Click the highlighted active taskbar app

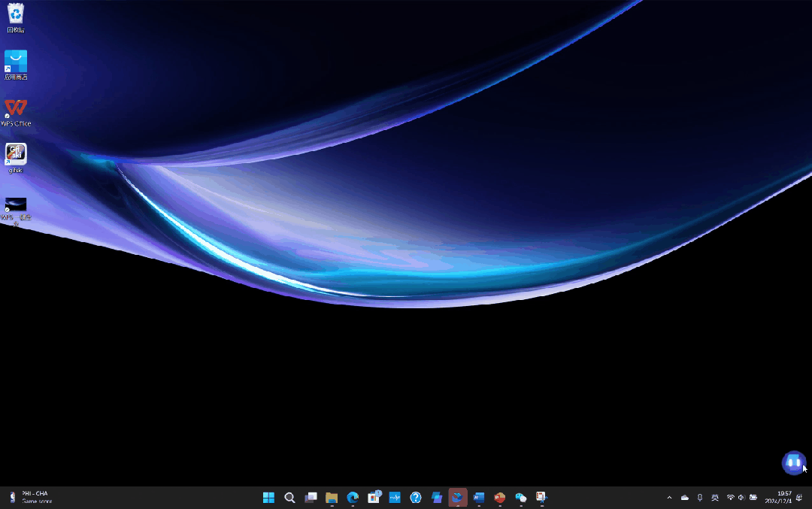(458, 498)
